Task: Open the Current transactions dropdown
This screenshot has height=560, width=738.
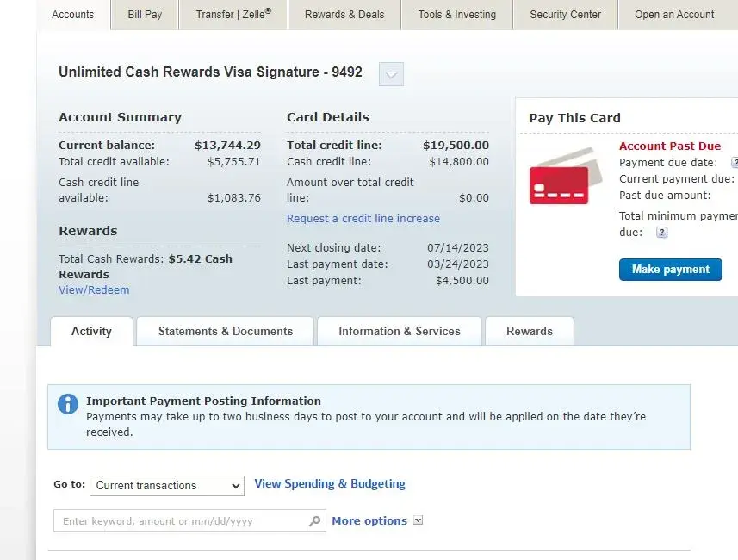Action: pyautogui.click(x=167, y=486)
